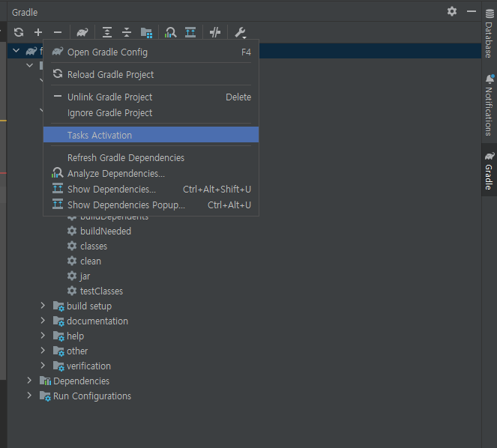
Task: Toggle Offline Mode toolbar icon
Action: pos(215,32)
